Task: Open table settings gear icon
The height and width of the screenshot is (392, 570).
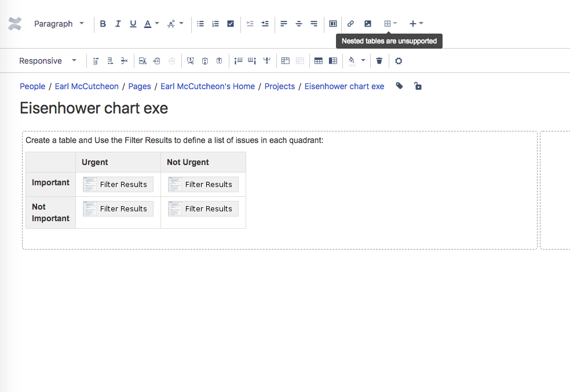Action: tap(399, 61)
